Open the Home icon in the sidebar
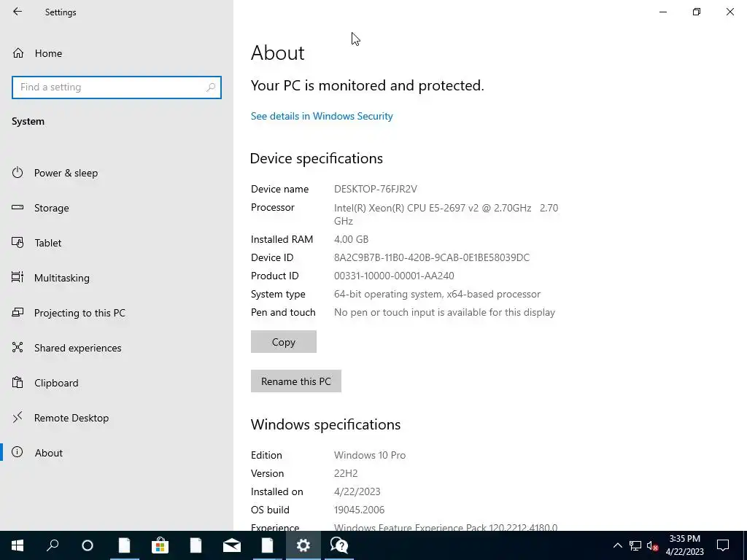747x560 pixels. [18, 52]
